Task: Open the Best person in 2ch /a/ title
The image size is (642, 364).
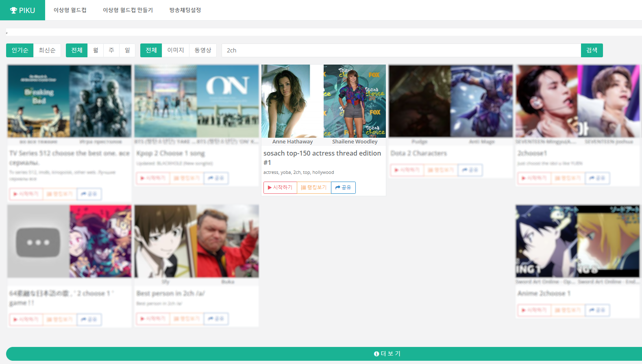Action: (x=171, y=293)
